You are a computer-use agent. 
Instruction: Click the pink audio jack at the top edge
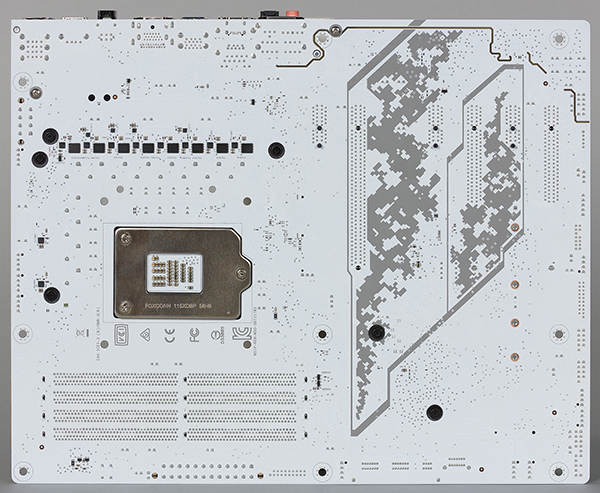293,14
